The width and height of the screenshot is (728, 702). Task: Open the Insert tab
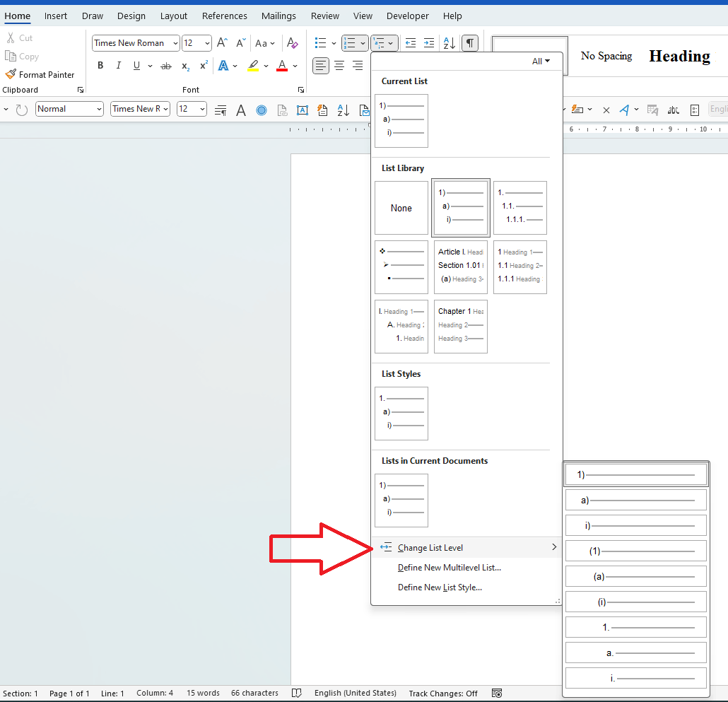click(56, 16)
